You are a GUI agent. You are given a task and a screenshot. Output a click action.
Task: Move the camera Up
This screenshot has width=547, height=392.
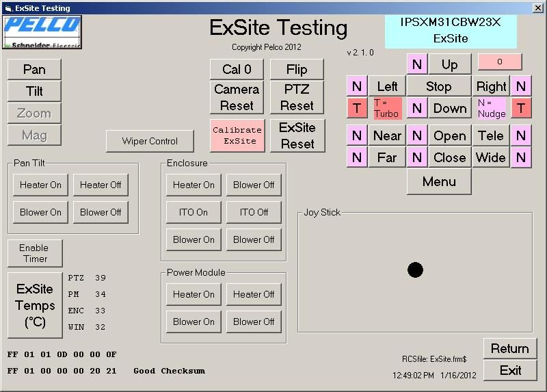coord(450,64)
